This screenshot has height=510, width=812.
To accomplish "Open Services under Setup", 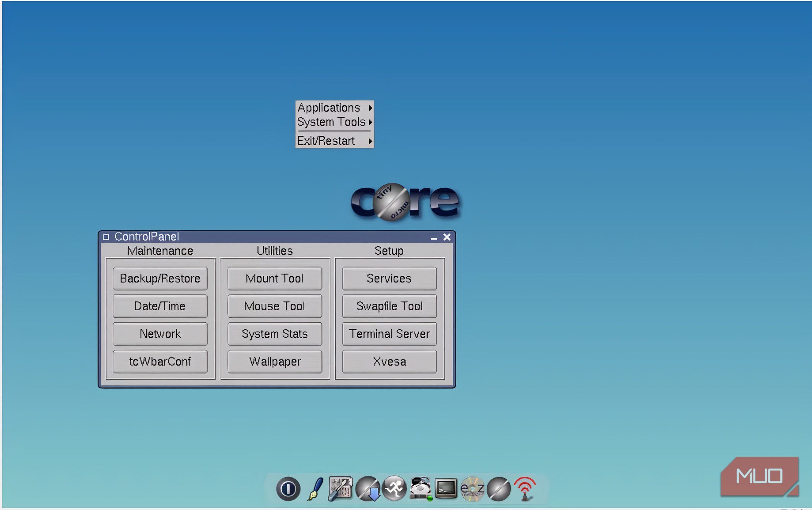I will coord(389,278).
